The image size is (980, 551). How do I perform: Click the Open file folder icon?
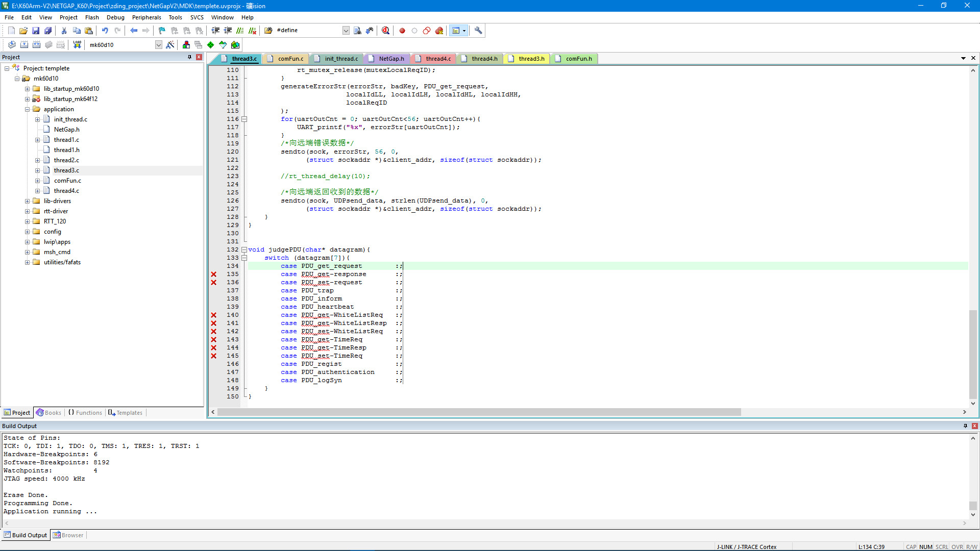coord(23,31)
